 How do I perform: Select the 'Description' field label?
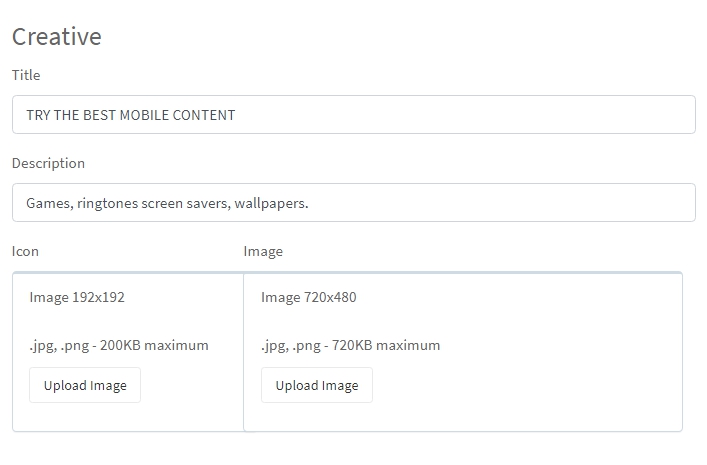[x=48, y=163]
